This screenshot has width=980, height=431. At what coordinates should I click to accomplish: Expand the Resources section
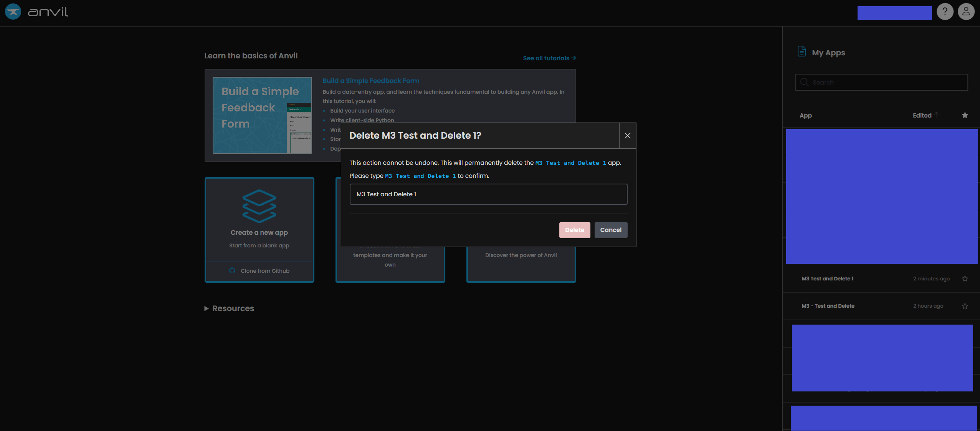click(229, 308)
